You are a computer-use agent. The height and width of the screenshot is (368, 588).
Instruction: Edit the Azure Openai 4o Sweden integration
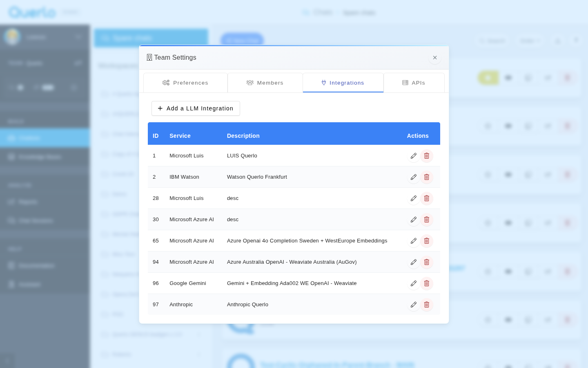(414, 241)
